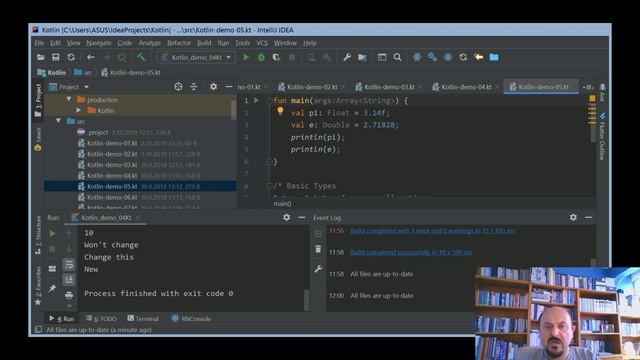Viewport: 640px width, 360px height.
Task: Open the Refactor menu
Action: click(179, 43)
